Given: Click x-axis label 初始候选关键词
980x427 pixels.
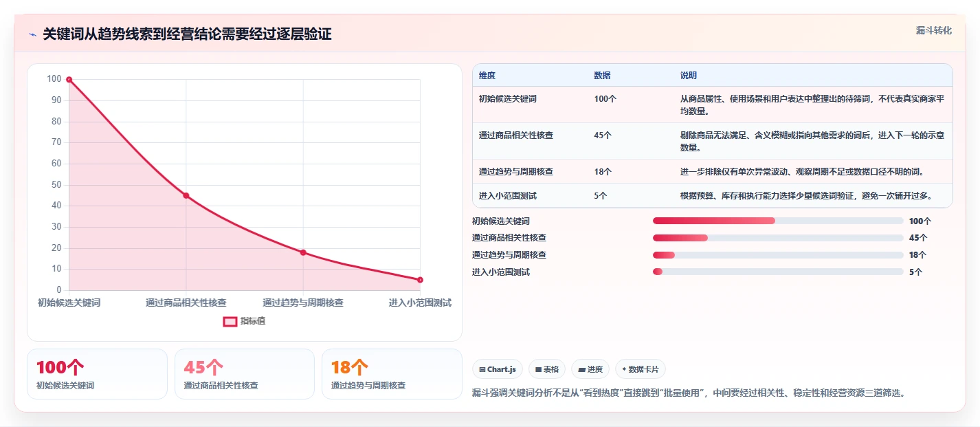Looking at the screenshot, I should click(69, 303).
